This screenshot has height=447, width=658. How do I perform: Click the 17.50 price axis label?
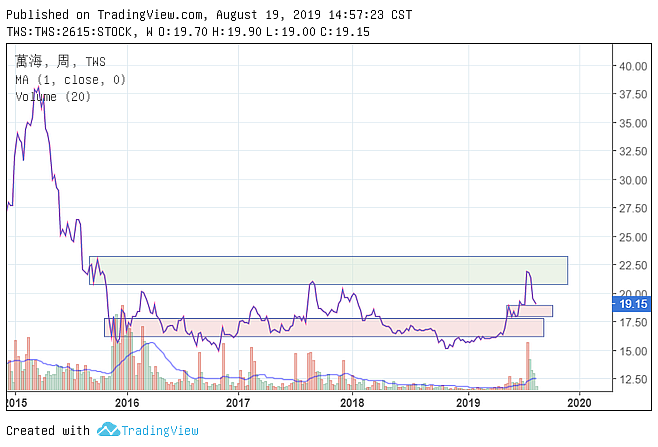pos(633,323)
